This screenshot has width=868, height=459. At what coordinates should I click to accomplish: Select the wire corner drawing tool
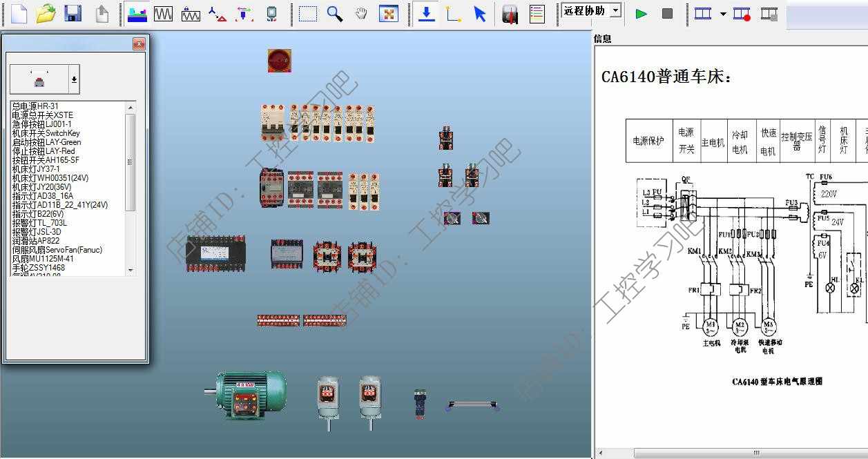[x=454, y=13]
